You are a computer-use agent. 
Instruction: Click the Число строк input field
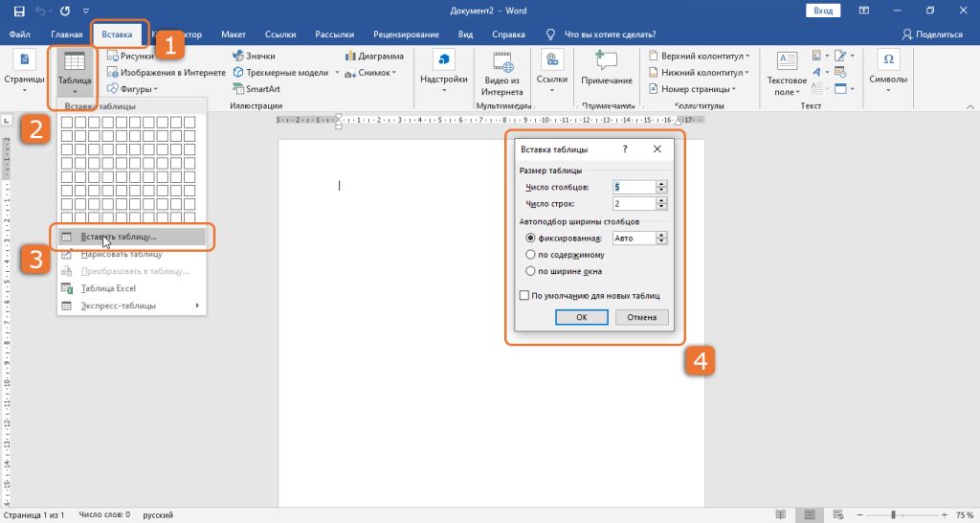[x=635, y=203]
